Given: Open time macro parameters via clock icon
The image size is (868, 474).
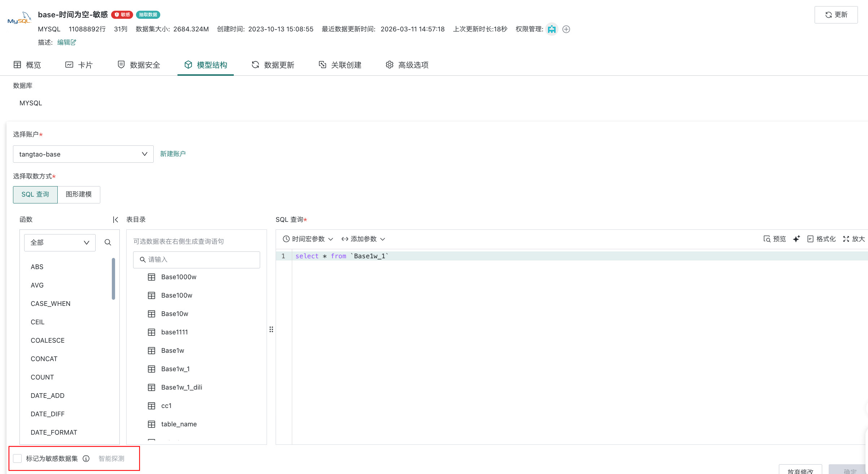Looking at the screenshot, I should click(286, 239).
